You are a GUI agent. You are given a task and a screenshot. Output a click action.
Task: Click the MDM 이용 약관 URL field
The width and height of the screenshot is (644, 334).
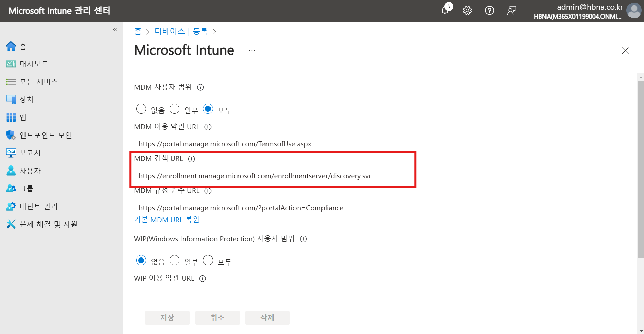[x=273, y=144]
